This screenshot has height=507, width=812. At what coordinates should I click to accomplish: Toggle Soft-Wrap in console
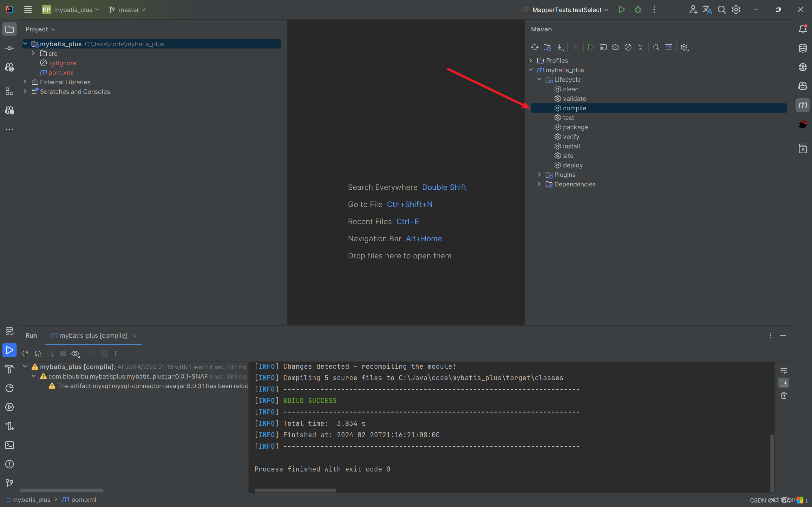tap(783, 371)
